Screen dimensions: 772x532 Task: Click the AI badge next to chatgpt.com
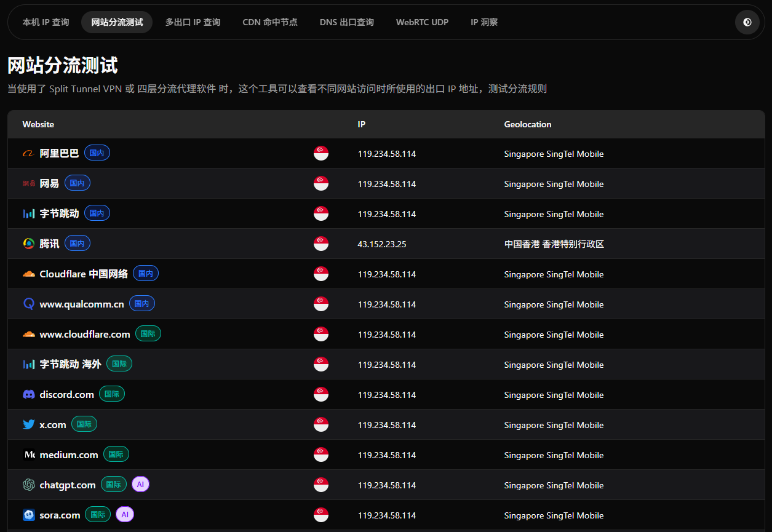pos(140,485)
